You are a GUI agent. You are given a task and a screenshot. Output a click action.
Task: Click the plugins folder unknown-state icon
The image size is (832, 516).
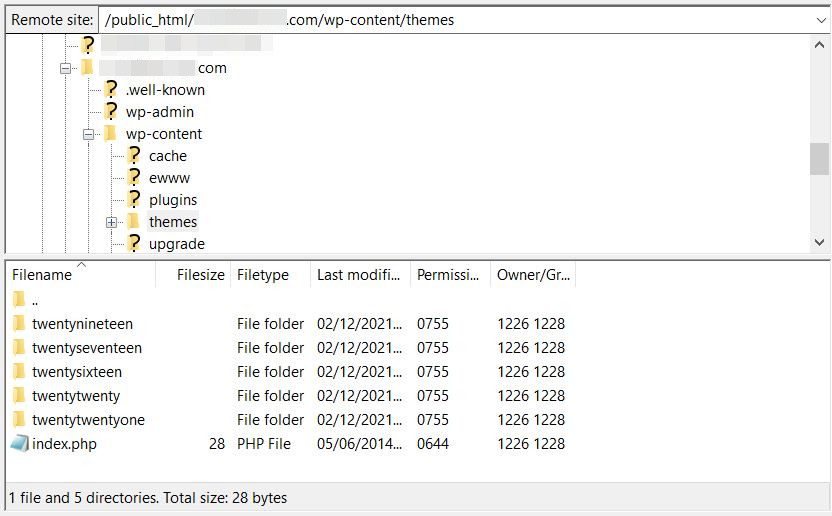[x=133, y=200]
